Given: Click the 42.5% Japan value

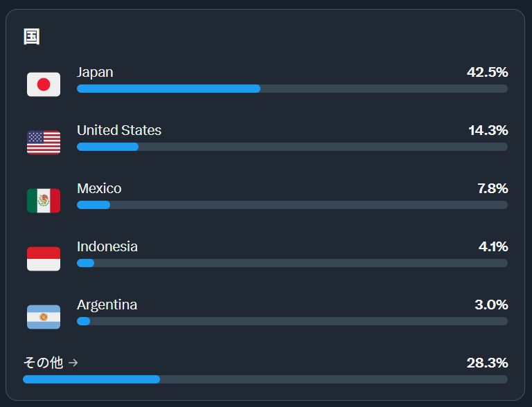Looking at the screenshot, I should [488, 72].
